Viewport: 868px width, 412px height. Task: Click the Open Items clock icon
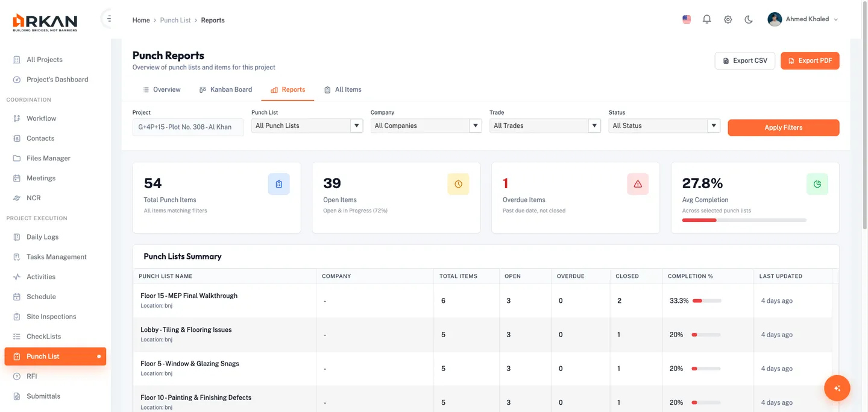458,184
